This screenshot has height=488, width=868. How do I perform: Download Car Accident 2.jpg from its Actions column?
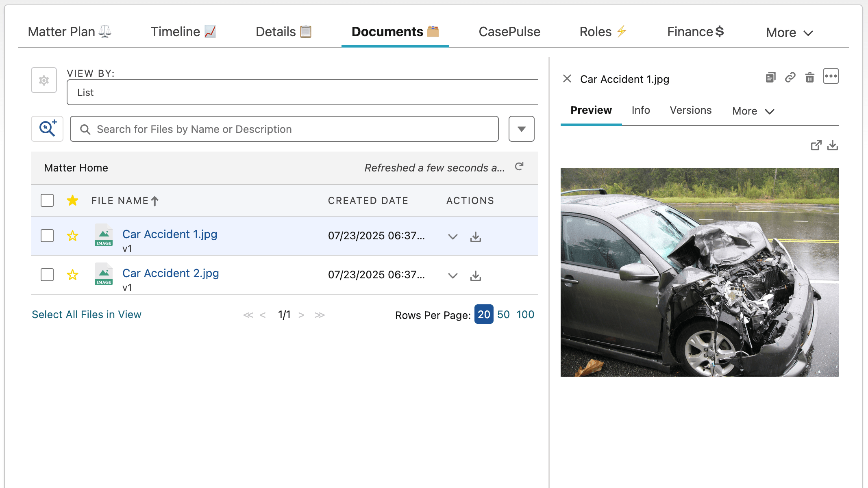475,275
